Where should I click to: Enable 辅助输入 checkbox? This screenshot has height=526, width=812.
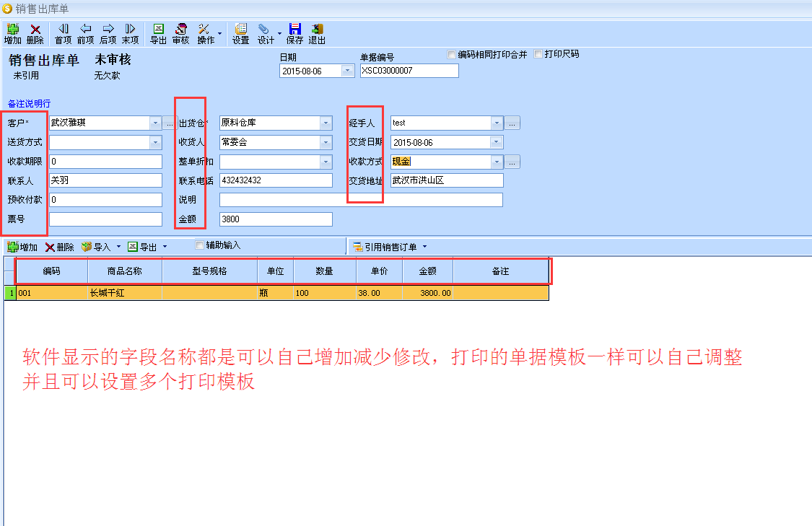coord(199,245)
